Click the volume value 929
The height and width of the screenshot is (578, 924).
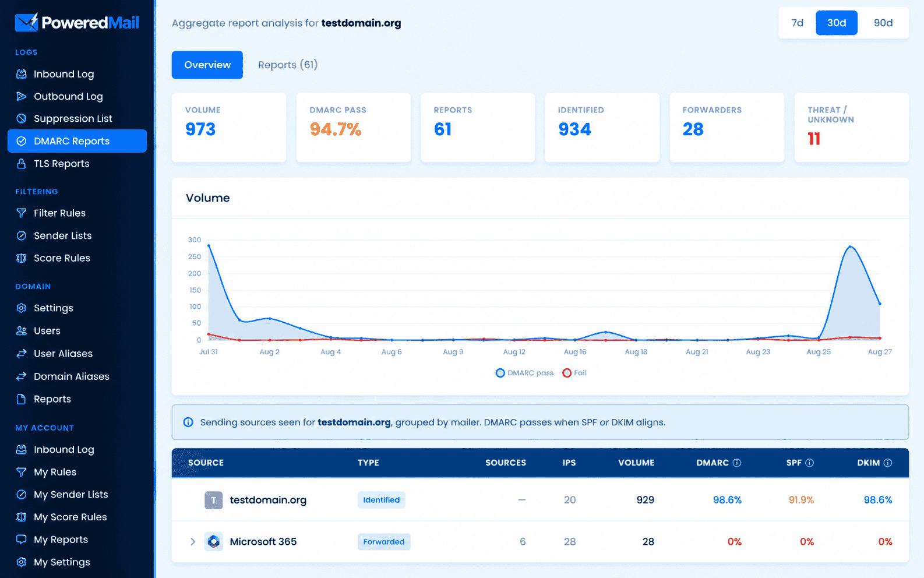tap(646, 500)
